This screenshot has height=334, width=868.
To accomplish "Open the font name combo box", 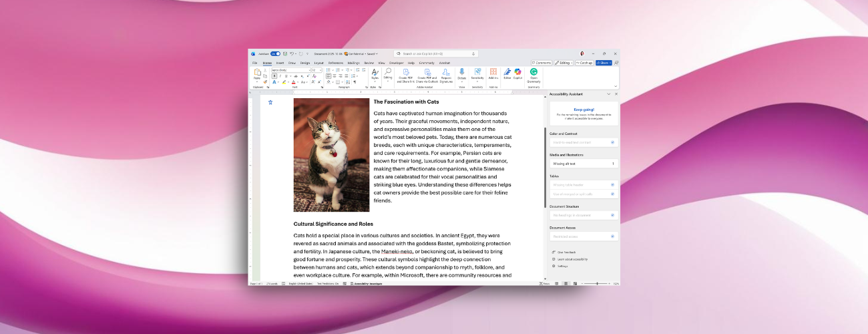I will pyautogui.click(x=291, y=70).
